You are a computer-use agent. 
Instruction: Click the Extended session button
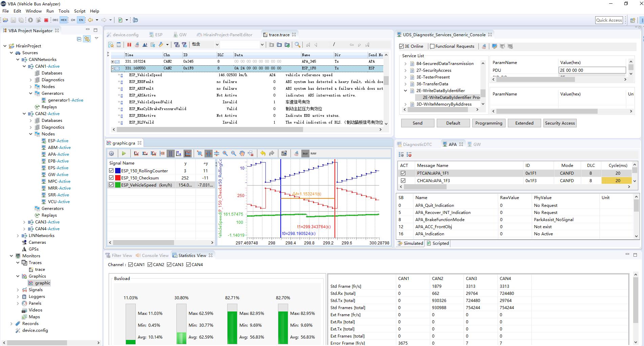[x=524, y=123]
